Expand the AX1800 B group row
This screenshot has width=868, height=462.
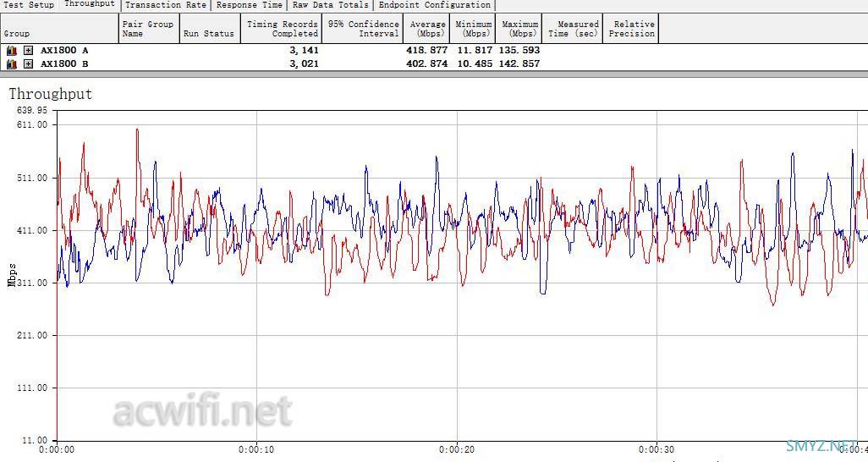[x=28, y=63]
